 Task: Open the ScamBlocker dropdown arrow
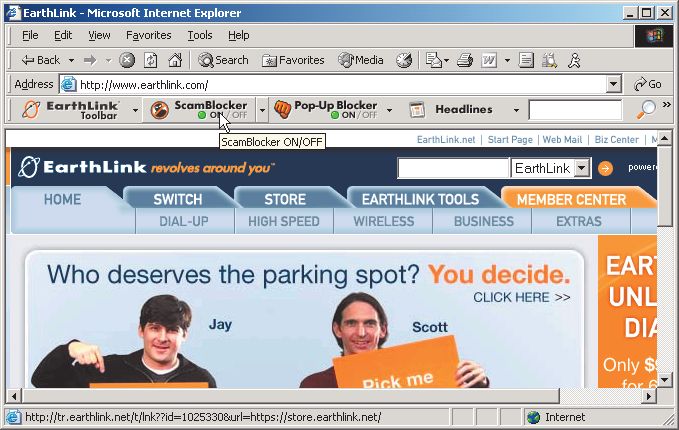pos(262,110)
